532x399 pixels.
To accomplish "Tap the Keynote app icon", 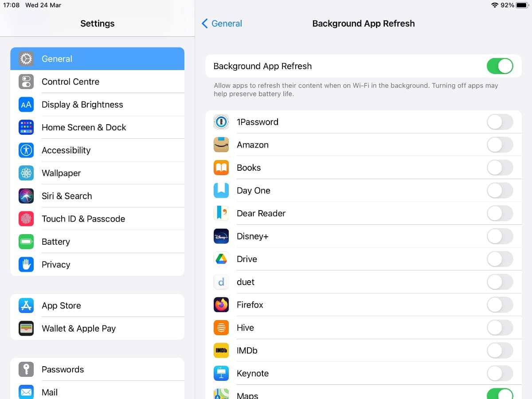I will coord(221,373).
